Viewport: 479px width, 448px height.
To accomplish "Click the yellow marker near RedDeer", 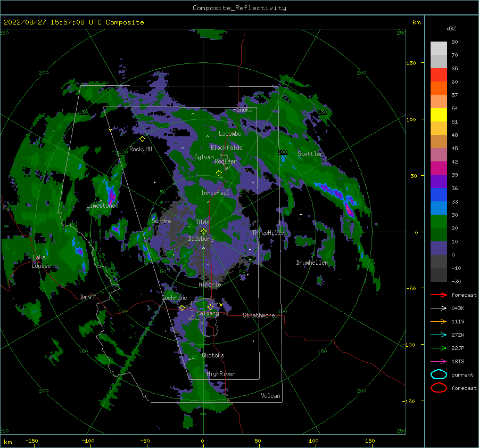I will pyautogui.click(x=219, y=173).
